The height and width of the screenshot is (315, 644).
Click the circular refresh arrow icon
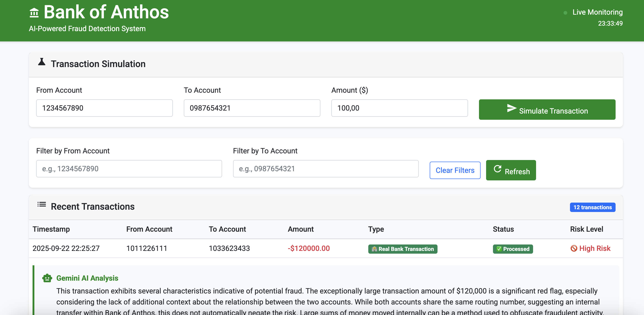coord(497,169)
